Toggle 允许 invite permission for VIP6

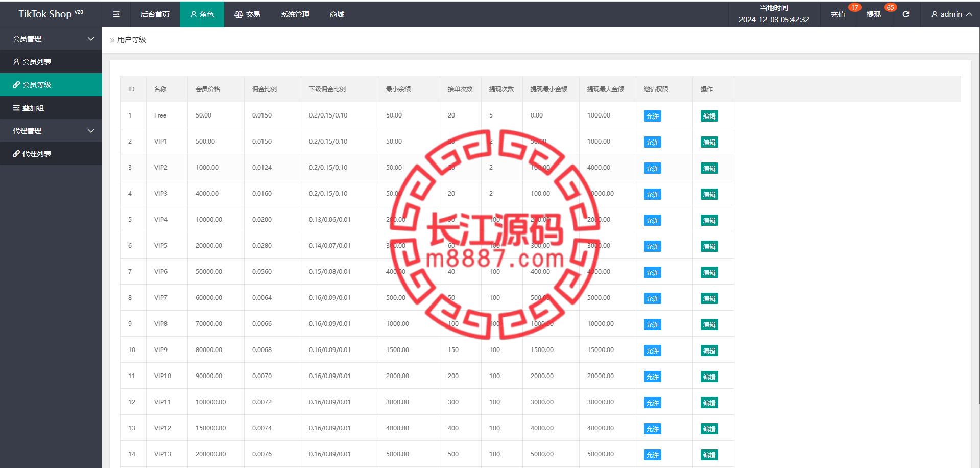(653, 272)
